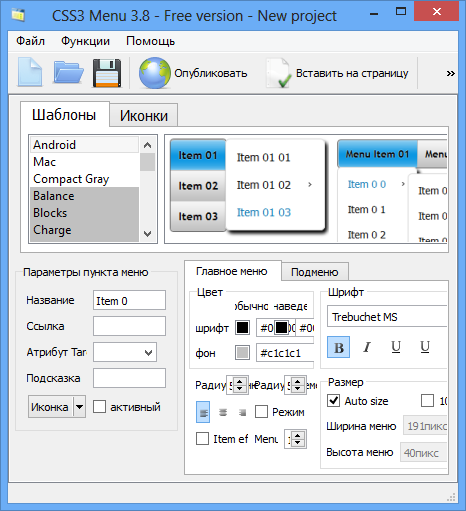Adjust first Радиус spinner
Image resolution: width=466 pixels, height=511 pixels.
coord(239,385)
